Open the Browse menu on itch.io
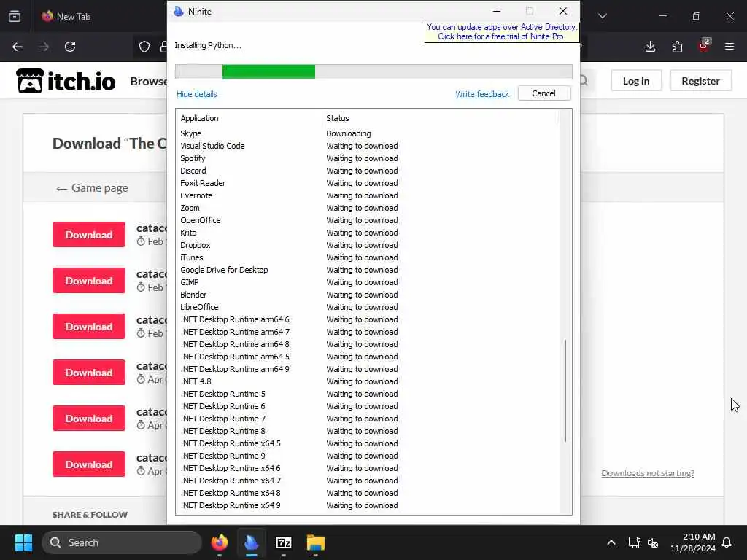The height and width of the screenshot is (560, 747). [x=149, y=82]
